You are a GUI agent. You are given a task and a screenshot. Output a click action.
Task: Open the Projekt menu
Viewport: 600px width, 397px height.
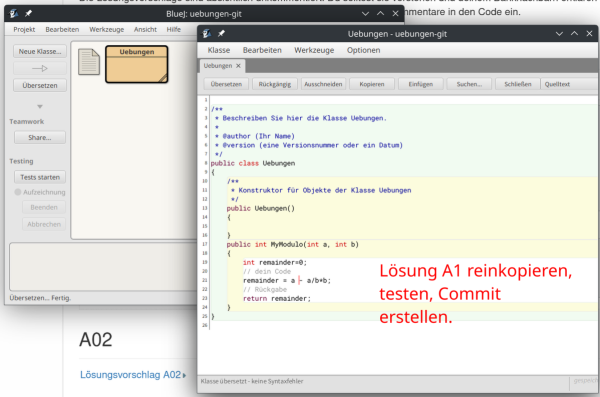[24, 29]
